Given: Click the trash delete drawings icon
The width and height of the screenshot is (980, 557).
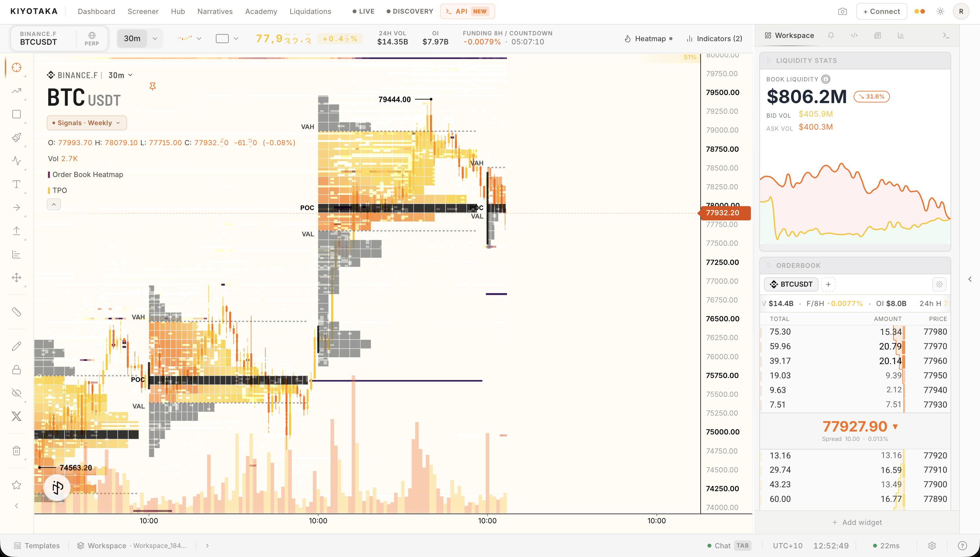Looking at the screenshot, I should [x=17, y=451].
